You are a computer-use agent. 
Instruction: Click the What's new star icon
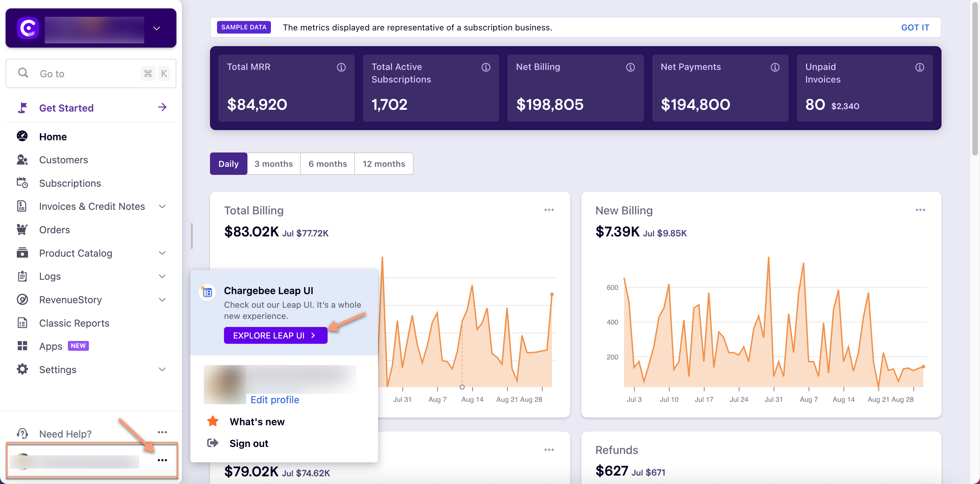coord(213,421)
